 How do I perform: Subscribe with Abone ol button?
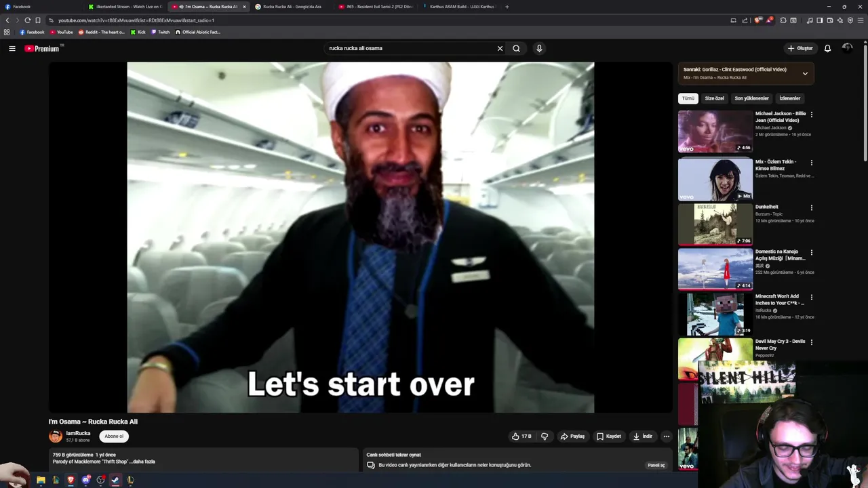pos(114,436)
